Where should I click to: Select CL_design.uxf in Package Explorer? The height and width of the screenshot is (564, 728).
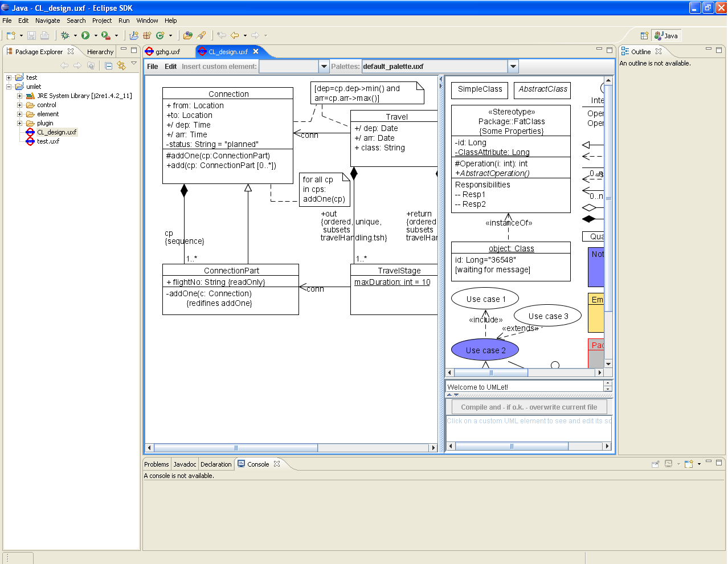(x=56, y=132)
